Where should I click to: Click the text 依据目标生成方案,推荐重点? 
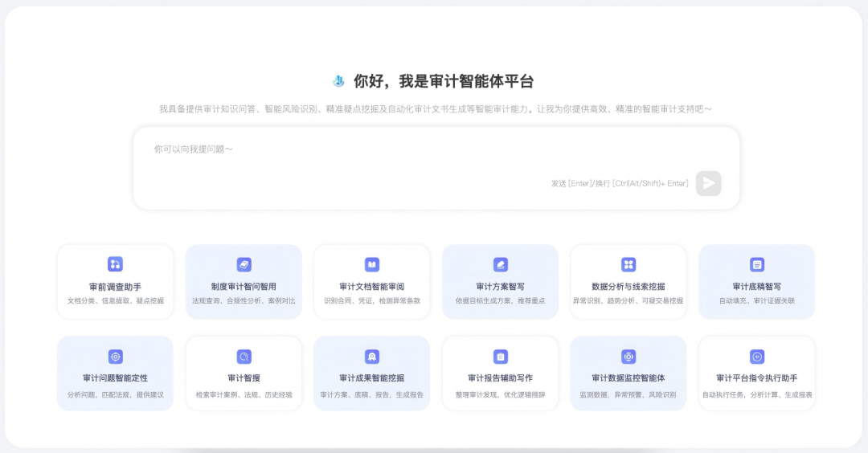tap(501, 301)
